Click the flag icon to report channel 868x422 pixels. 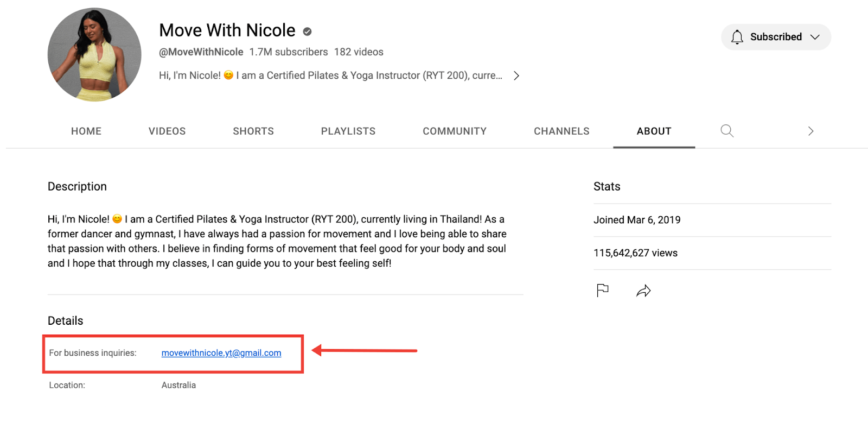click(x=602, y=291)
